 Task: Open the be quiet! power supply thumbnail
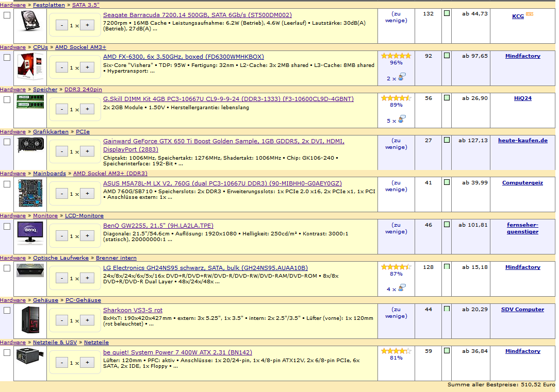[30, 356]
